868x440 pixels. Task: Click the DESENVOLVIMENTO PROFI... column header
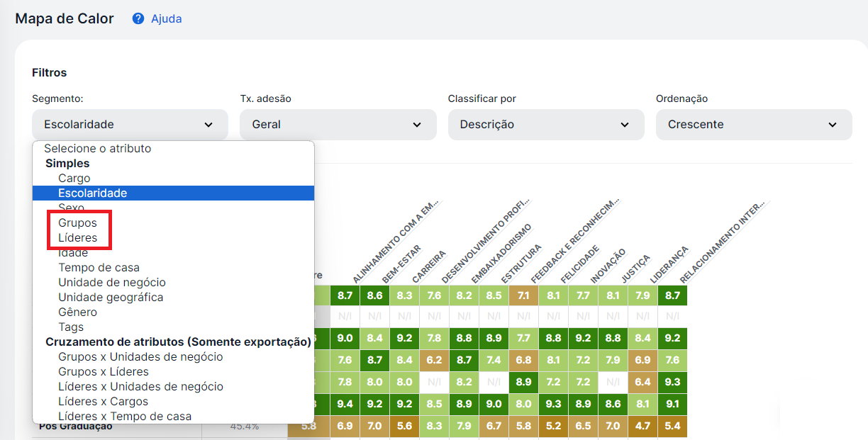click(486, 241)
